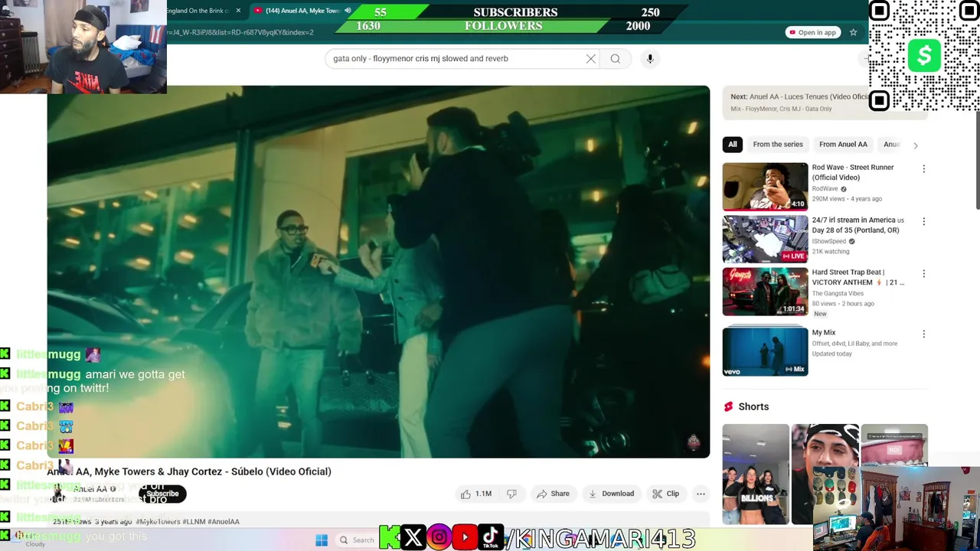Open the IShowSpeed channel name
Screen dimensions: 980x551
click(x=829, y=241)
